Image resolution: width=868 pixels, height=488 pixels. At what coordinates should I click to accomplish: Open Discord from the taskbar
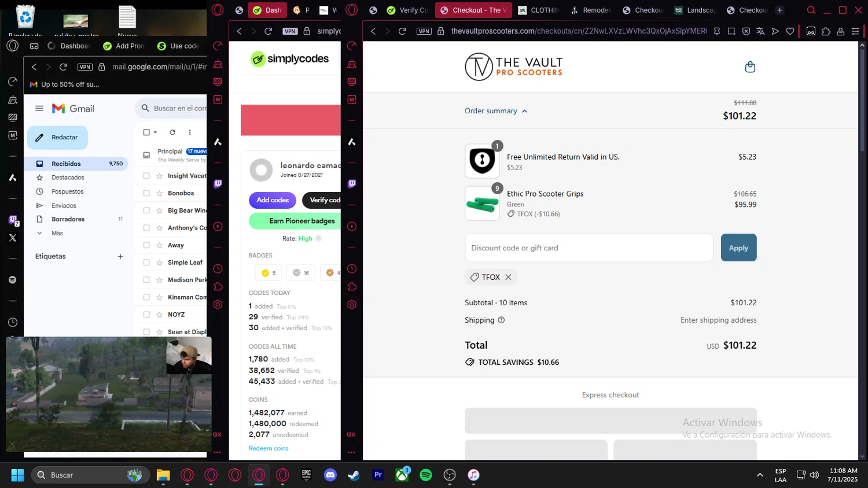tap(330, 475)
